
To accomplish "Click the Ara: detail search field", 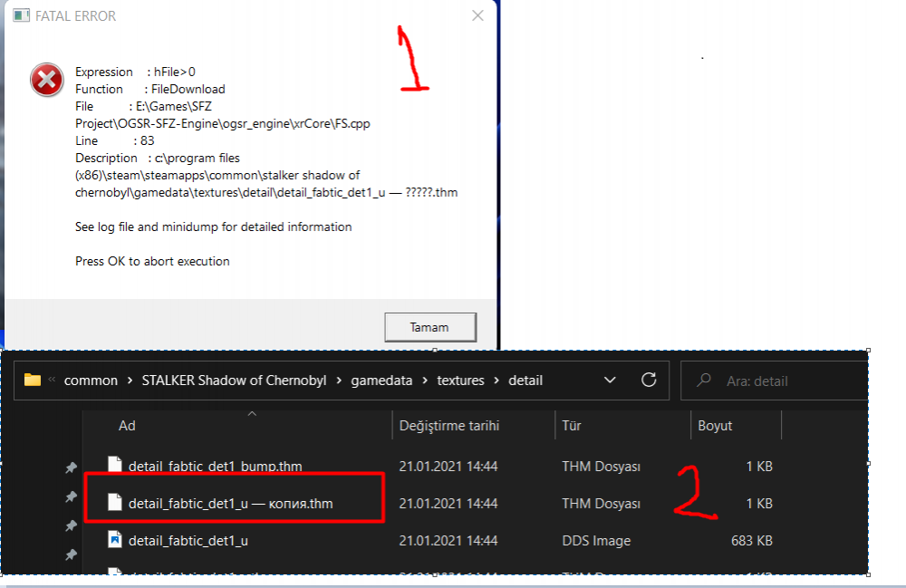I will pos(775,381).
